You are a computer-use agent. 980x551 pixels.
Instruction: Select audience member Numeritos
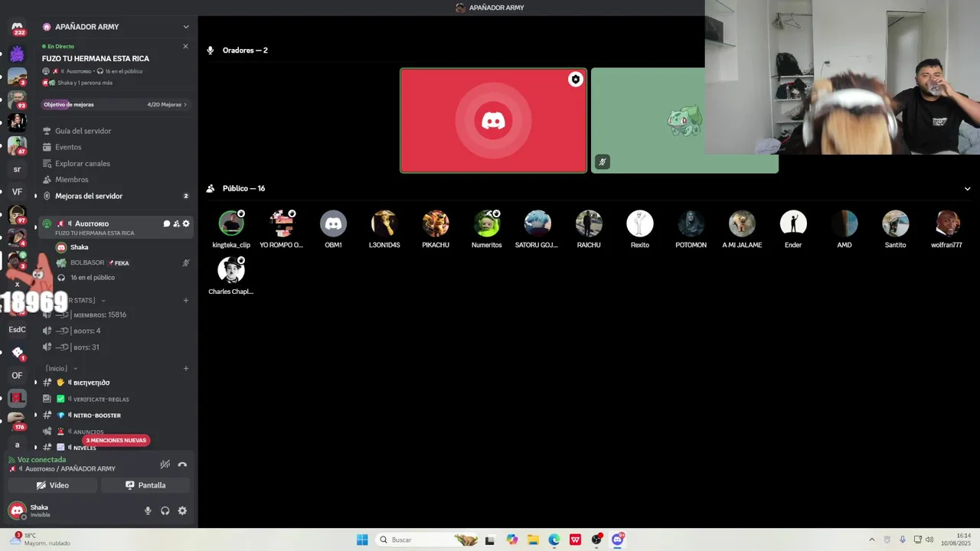pos(487,230)
